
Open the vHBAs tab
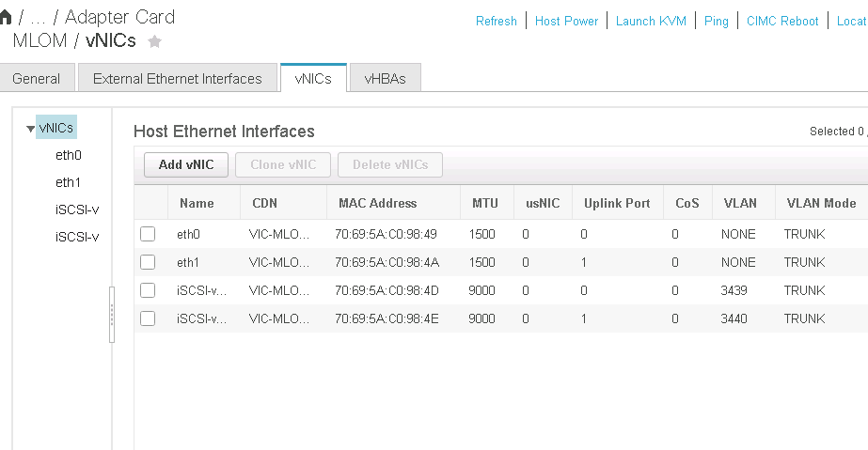(x=386, y=79)
